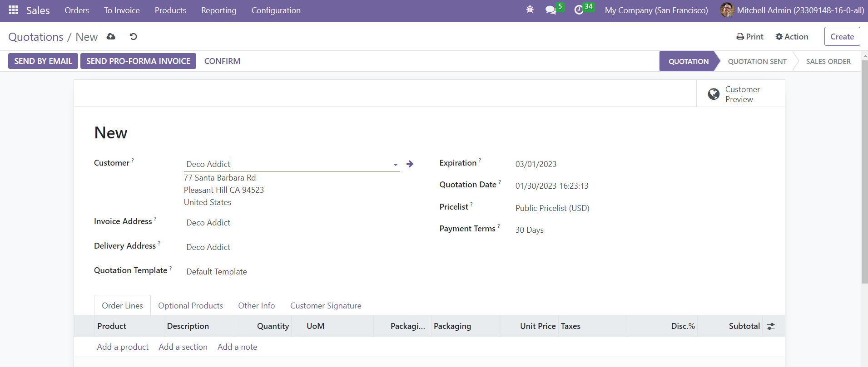Open the Mitchell Admin user menu
868x367 pixels.
(x=792, y=10)
